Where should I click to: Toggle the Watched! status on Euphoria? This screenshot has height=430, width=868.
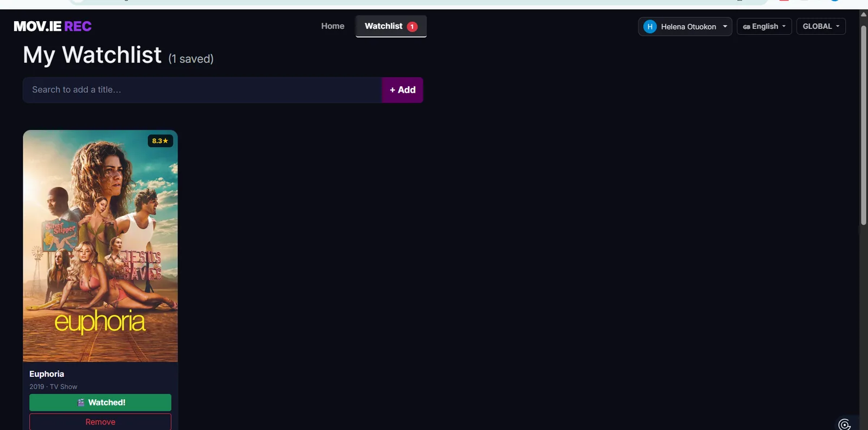100,402
